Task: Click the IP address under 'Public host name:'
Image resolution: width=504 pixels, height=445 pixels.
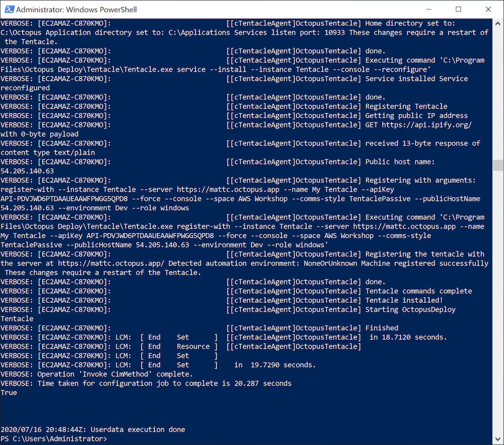Action: (27, 171)
